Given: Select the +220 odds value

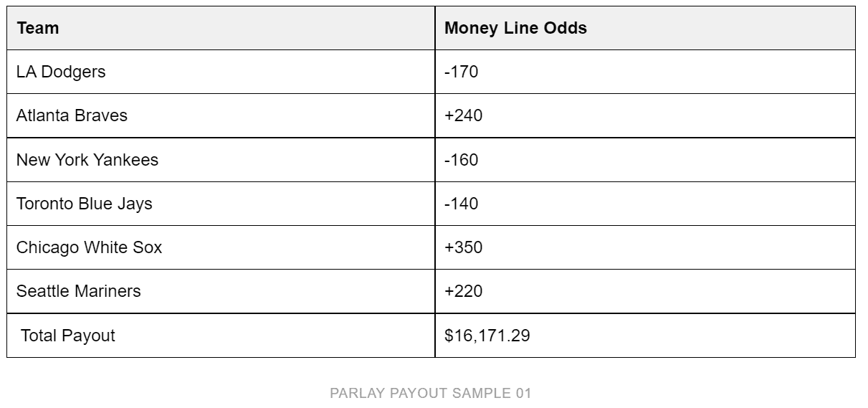Looking at the screenshot, I should click(463, 291).
